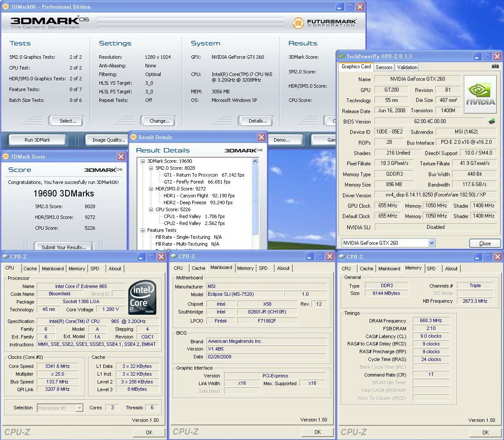Open About tab in the CPU-Z Memory window
This screenshot has width=504, height=440.
451,269
